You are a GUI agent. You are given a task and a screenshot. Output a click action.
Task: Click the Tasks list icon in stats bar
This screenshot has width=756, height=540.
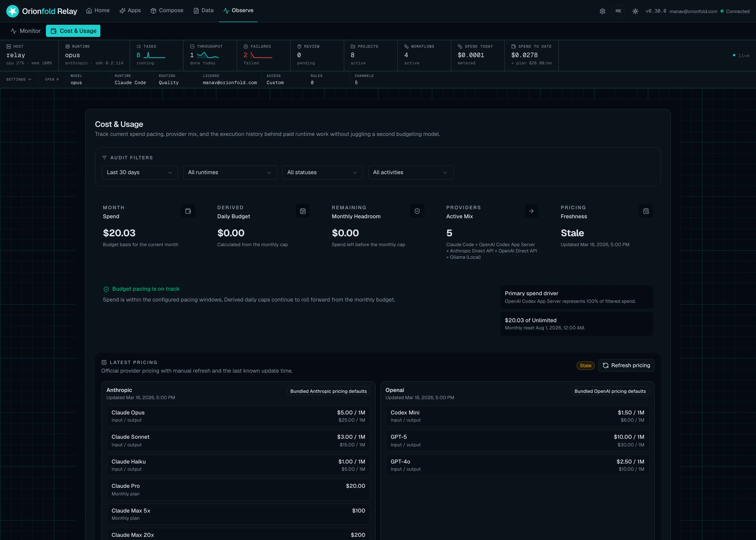point(139,47)
